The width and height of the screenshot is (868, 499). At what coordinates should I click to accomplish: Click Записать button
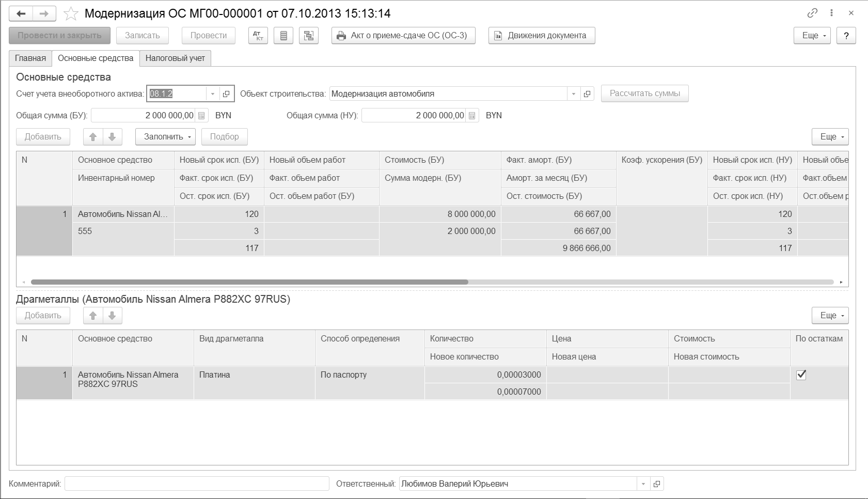pos(143,36)
